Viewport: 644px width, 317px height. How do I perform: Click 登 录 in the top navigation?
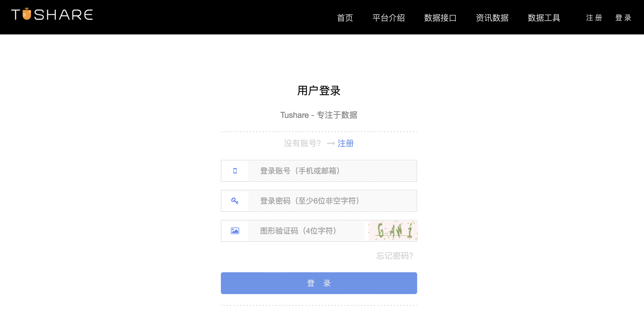623,18
